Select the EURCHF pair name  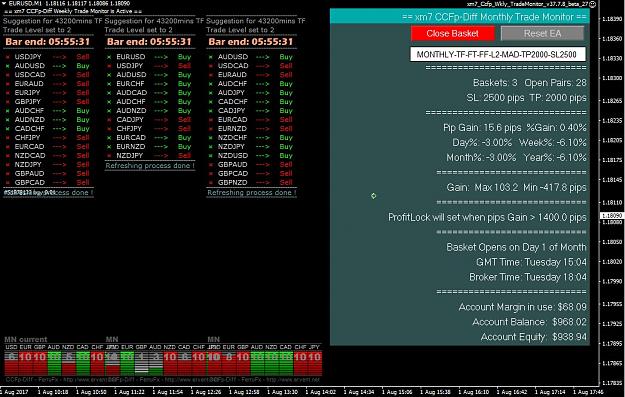pyautogui.click(x=130, y=84)
